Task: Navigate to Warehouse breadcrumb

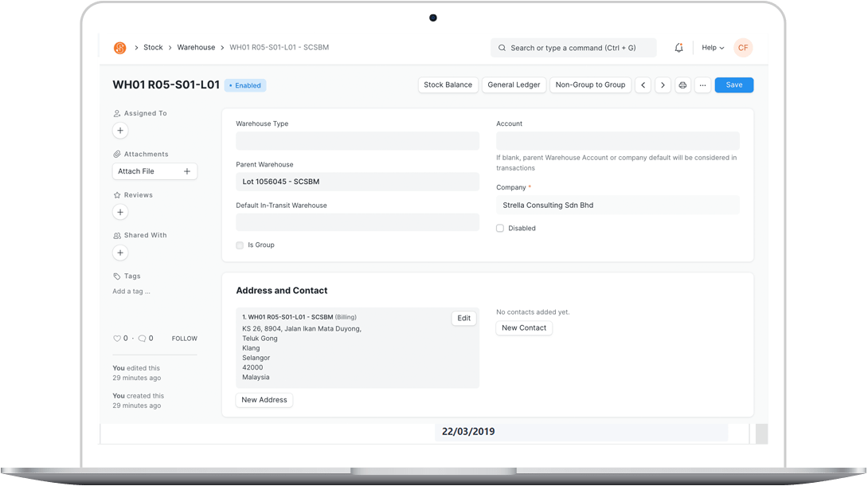Action: tap(196, 48)
